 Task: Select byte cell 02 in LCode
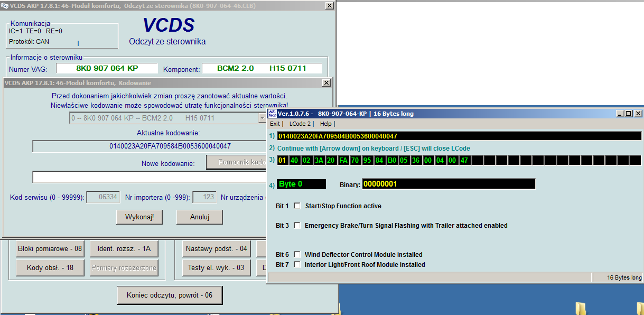pyautogui.click(x=306, y=160)
